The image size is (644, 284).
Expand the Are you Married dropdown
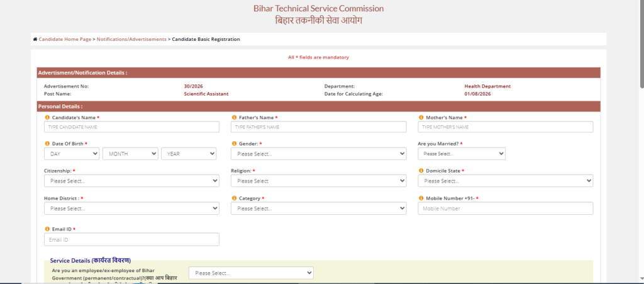[x=462, y=154]
